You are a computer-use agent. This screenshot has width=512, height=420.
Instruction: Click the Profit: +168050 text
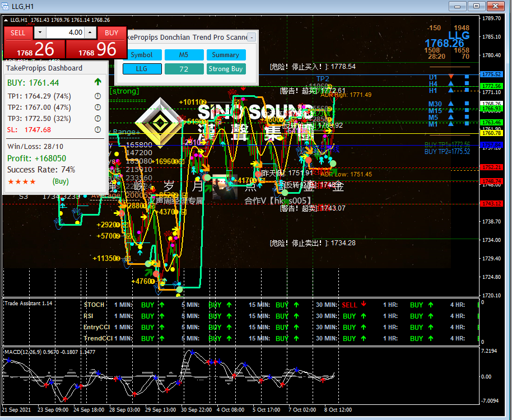(36, 158)
